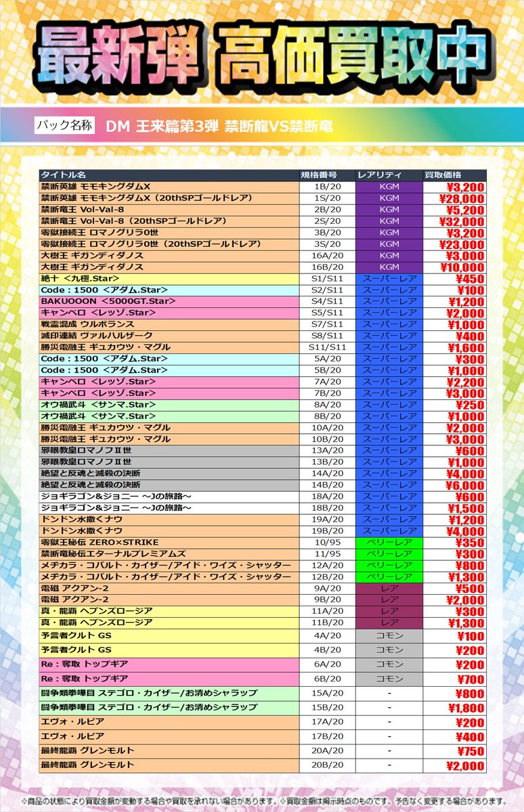Click code number 10A/20
The height and width of the screenshot is (812, 524).
click(x=327, y=428)
